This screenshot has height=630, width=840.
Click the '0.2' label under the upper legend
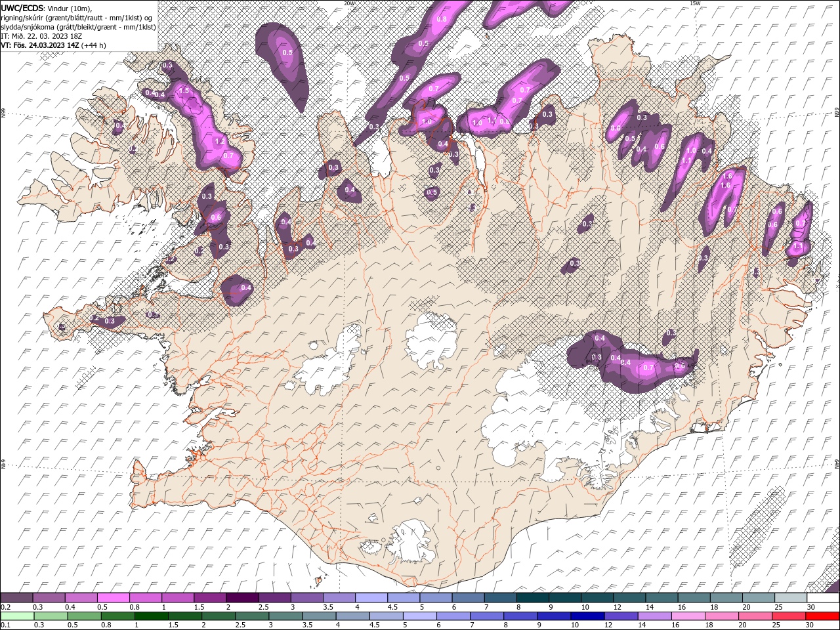[5, 607]
